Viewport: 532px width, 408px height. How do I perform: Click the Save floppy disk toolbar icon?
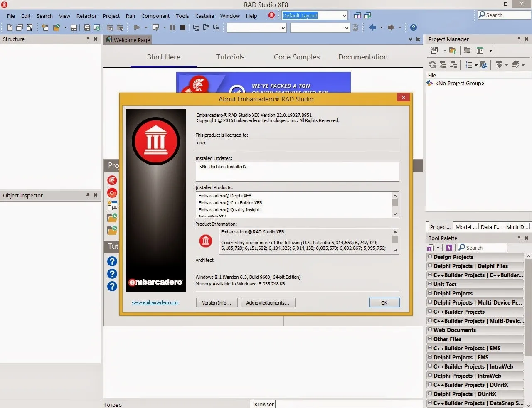coord(74,27)
